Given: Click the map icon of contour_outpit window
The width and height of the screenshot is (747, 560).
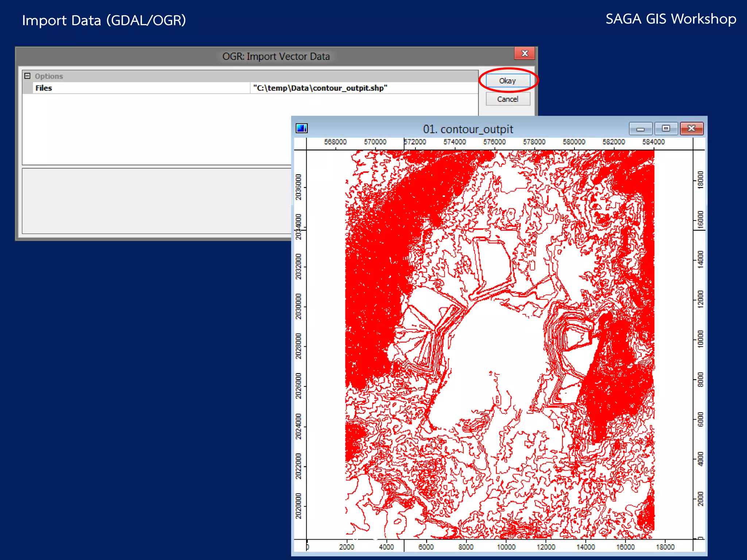Looking at the screenshot, I should [x=302, y=128].
